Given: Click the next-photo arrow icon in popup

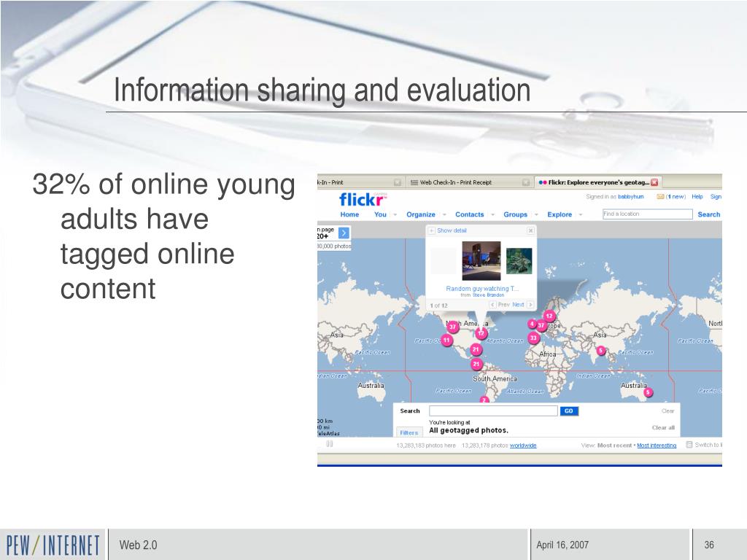Looking at the screenshot, I should tap(530, 305).
